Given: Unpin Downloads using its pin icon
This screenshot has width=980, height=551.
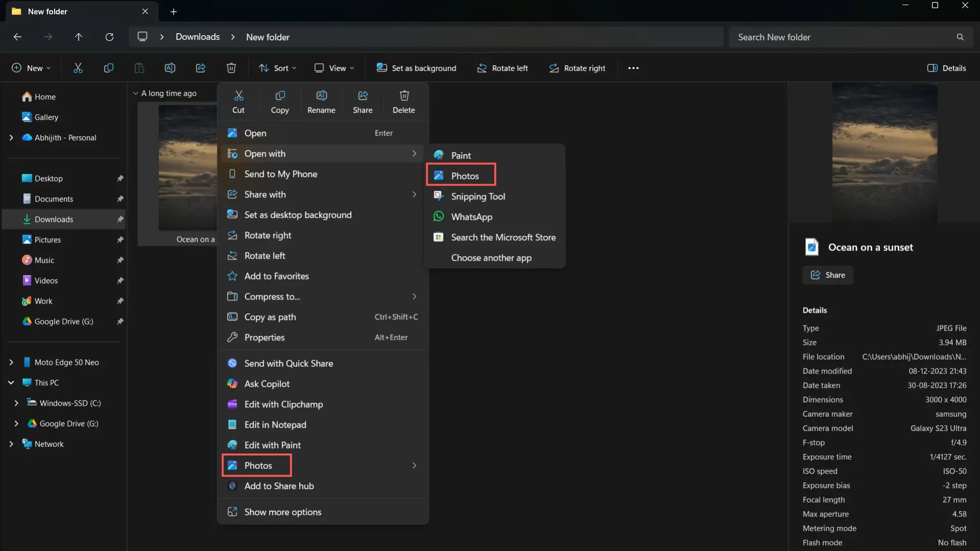Looking at the screenshot, I should click(120, 219).
